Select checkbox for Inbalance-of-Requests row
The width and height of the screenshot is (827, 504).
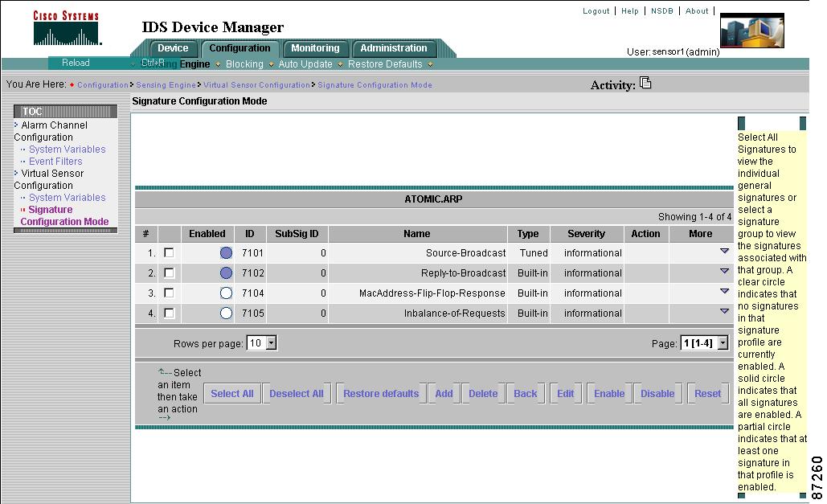pos(169,313)
